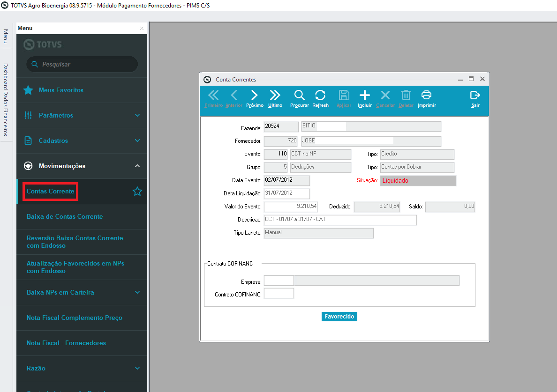This screenshot has width=557, height=392.
Task: Exit the form with Sair
Action: click(x=475, y=98)
